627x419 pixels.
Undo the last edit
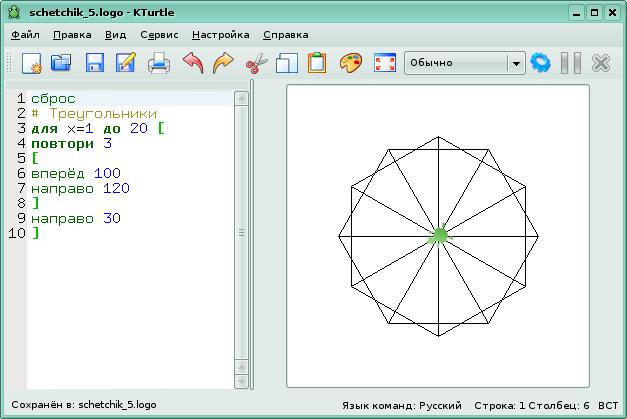coord(192,63)
